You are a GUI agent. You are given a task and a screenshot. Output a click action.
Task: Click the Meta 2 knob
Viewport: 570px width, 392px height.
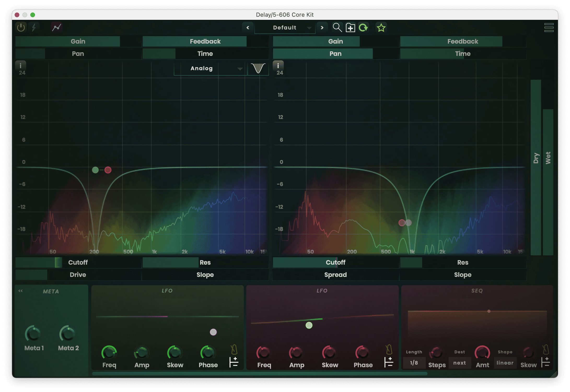pos(68,334)
